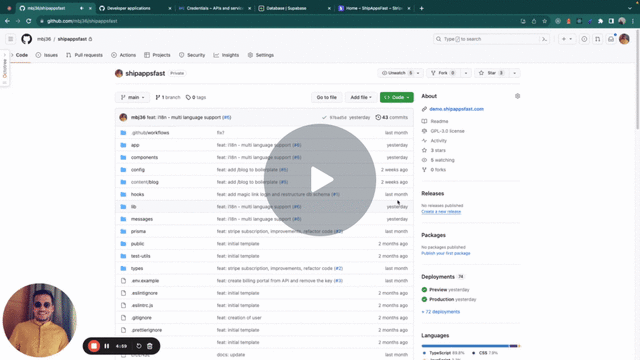This screenshot has width=640, height=360.
Task: Open the Pull requests repository tab
Action: (x=84, y=55)
